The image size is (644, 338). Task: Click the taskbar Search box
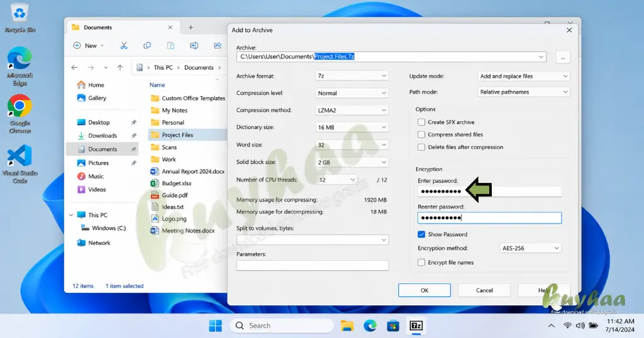click(282, 325)
